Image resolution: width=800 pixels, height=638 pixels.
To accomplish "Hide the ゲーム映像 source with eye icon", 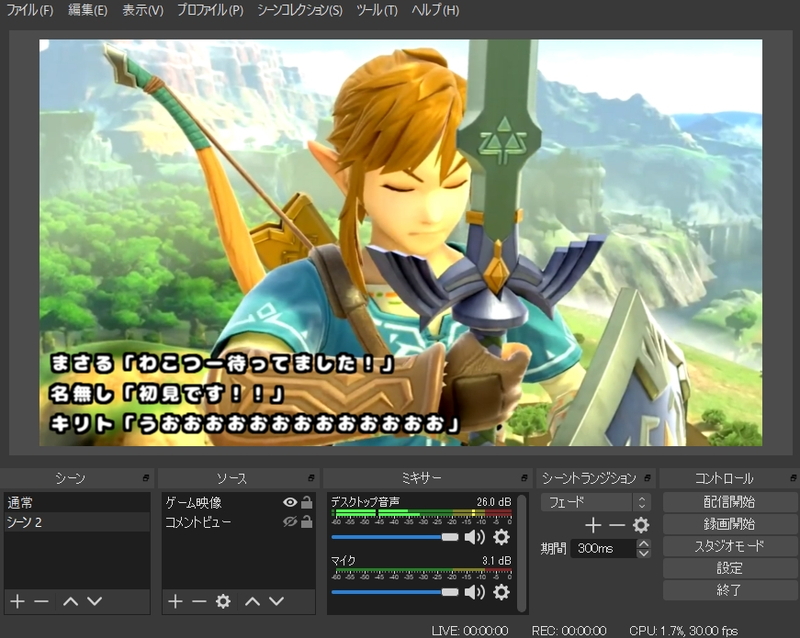I will click(290, 502).
